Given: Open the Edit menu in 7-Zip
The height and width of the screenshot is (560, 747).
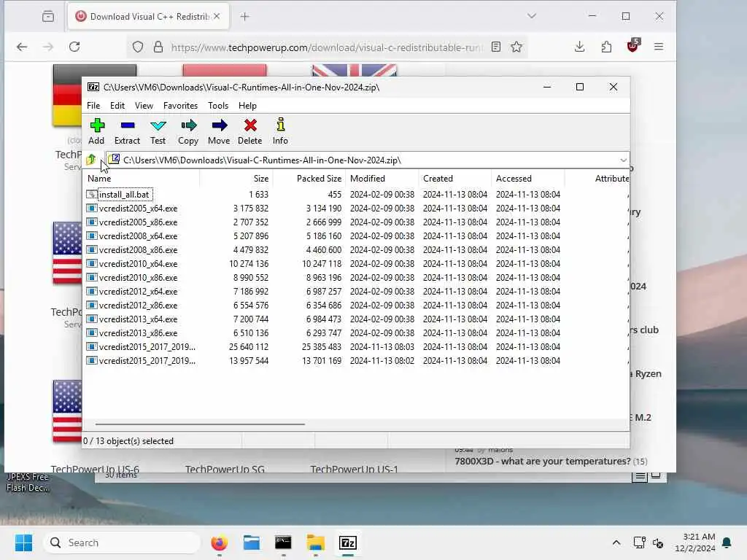Looking at the screenshot, I should coord(117,106).
